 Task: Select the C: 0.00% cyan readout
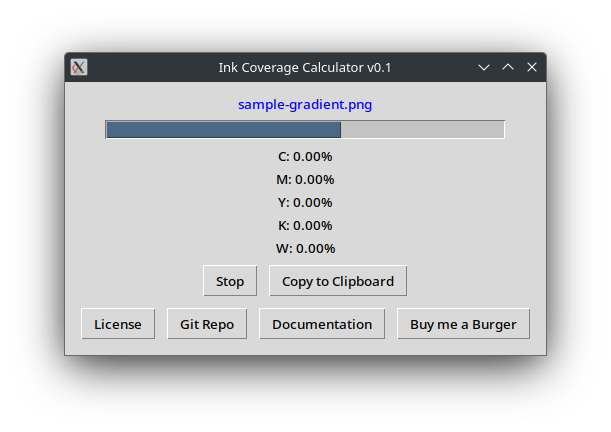click(305, 157)
